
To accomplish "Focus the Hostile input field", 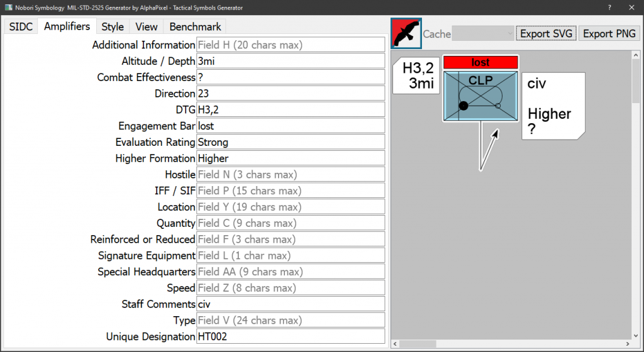I will click(x=291, y=174).
